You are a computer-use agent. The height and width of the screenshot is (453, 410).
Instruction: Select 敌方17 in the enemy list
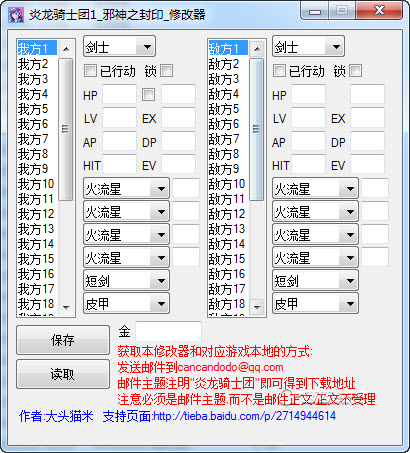click(228, 289)
